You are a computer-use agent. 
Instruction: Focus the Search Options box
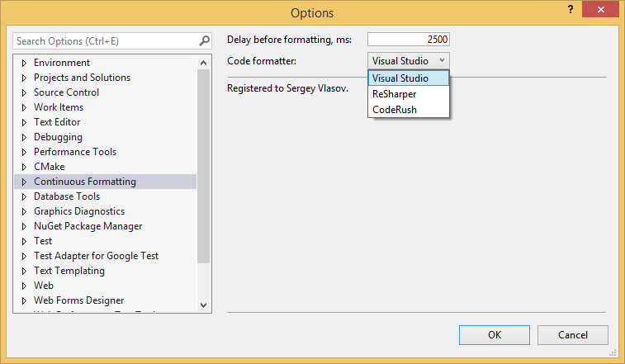[103, 40]
